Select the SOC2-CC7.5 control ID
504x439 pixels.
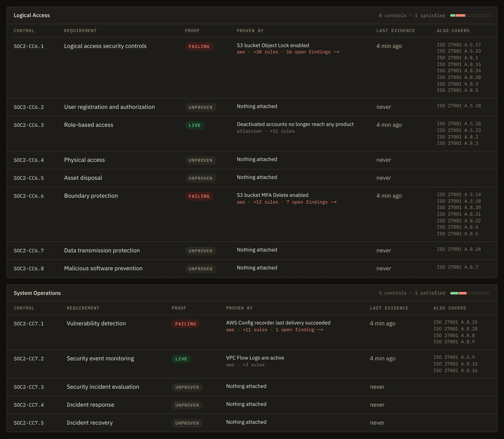tap(29, 423)
